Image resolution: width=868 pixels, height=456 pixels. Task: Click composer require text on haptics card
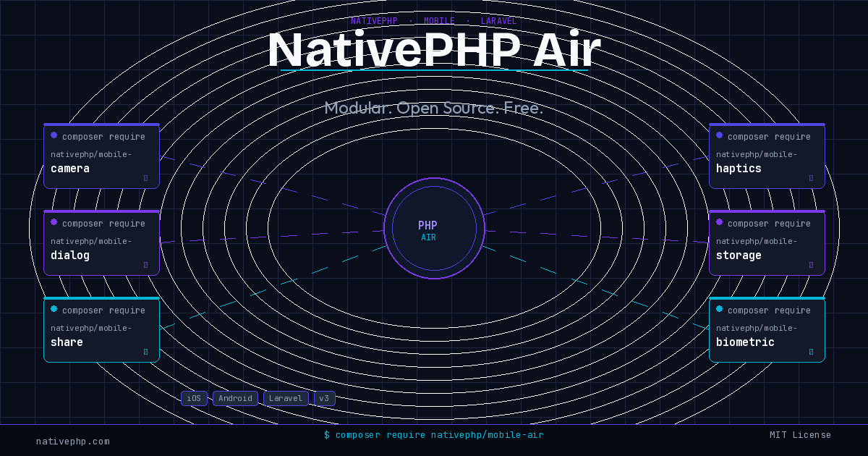(x=769, y=137)
